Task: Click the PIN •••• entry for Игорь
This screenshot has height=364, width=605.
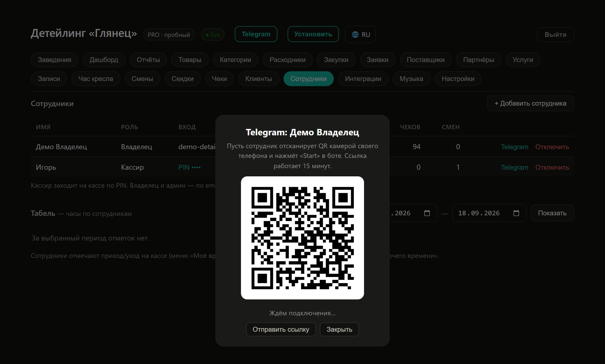Action: pos(189,167)
